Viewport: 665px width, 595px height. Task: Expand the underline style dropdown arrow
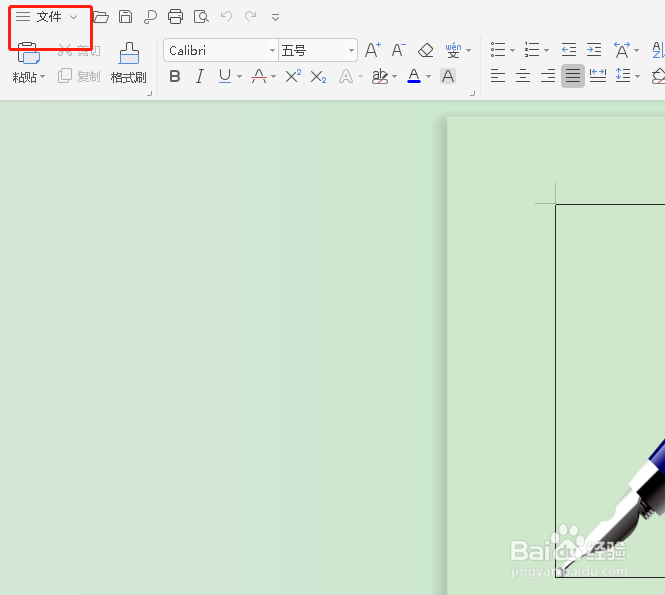coord(240,77)
